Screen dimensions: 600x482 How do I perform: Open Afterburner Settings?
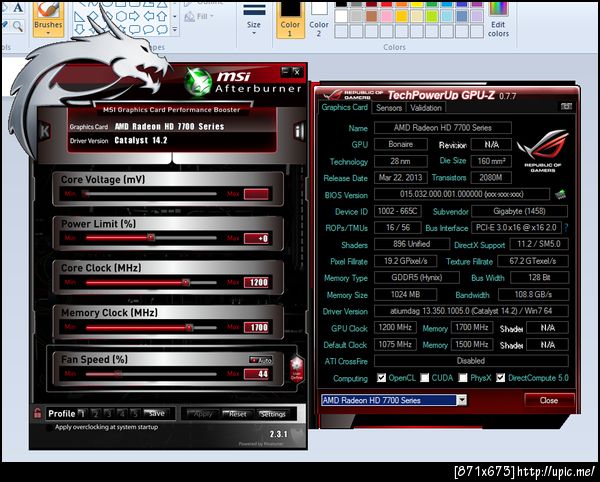273,414
